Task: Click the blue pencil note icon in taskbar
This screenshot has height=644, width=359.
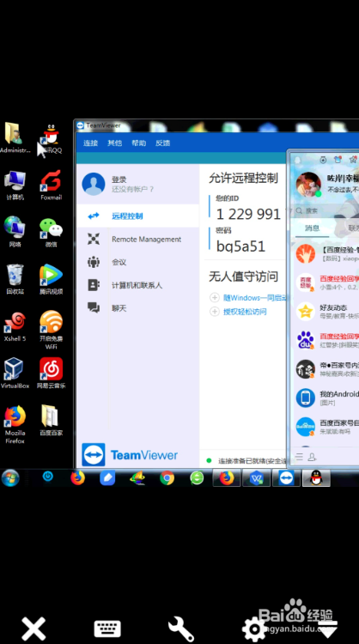Action: pos(107,478)
